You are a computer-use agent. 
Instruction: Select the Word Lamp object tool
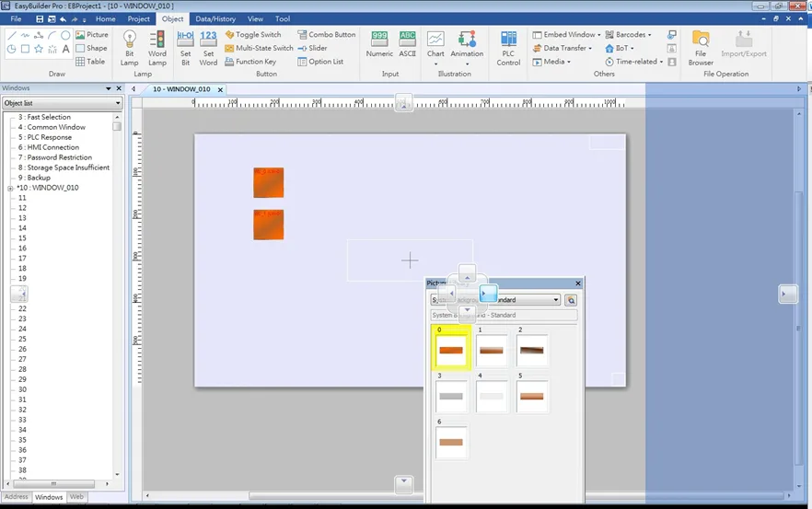click(157, 48)
